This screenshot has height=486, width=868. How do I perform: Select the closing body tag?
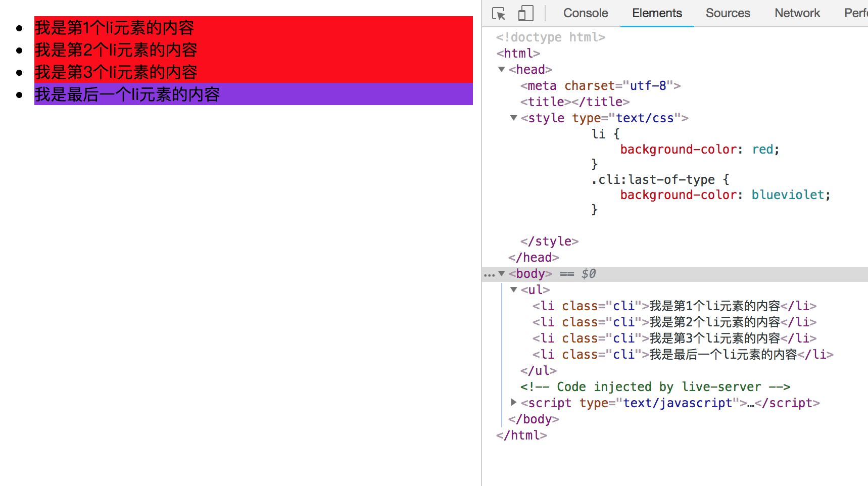tap(534, 419)
